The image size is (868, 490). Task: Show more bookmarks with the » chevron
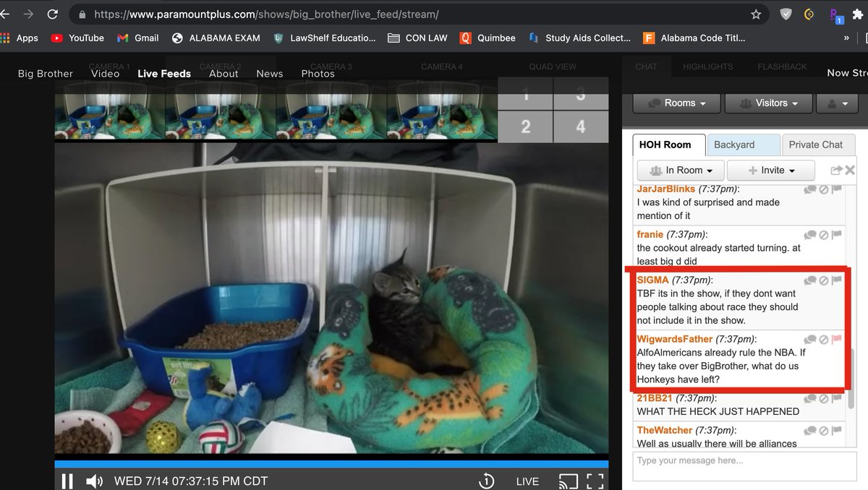(x=846, y=38)
